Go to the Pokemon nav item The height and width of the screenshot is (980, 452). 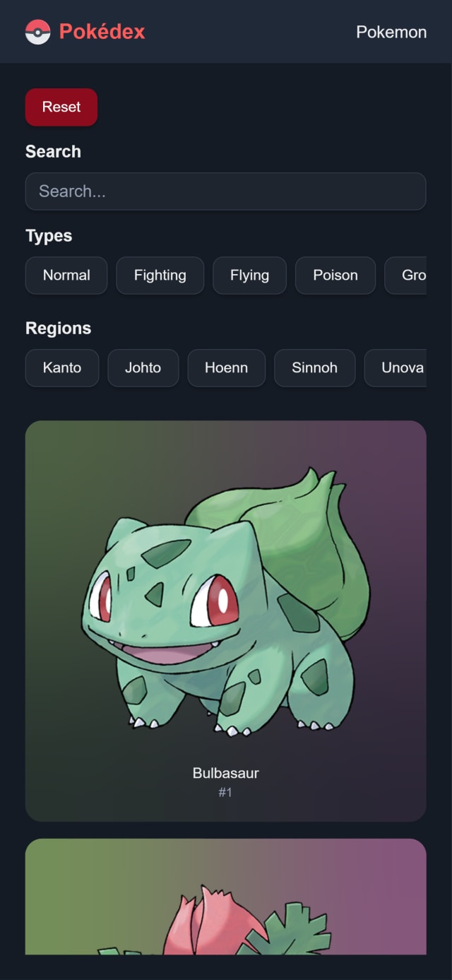coord(391,32)
